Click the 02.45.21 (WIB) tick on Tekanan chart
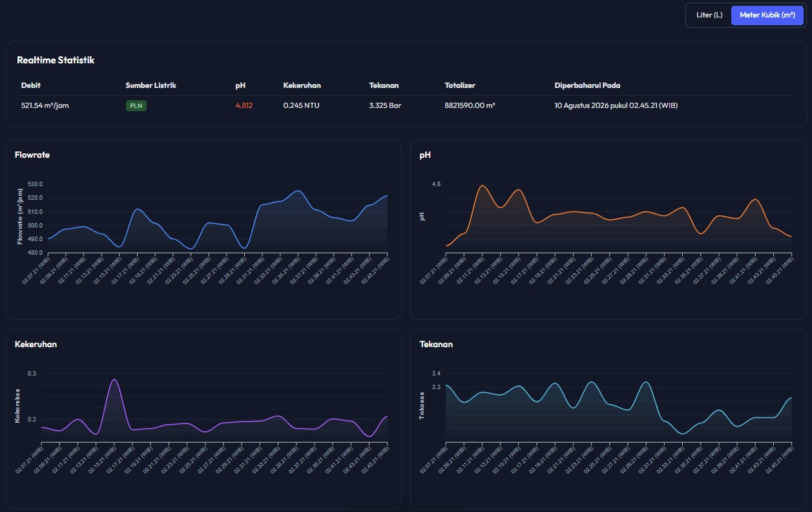The width and height of the screenshot is (812, 512). tap(780, 461)
